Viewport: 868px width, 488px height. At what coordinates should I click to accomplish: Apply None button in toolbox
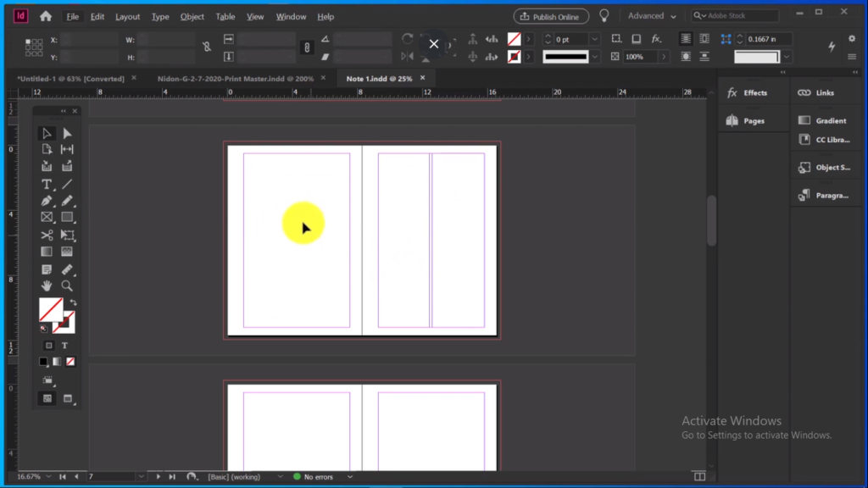[70, 362]
